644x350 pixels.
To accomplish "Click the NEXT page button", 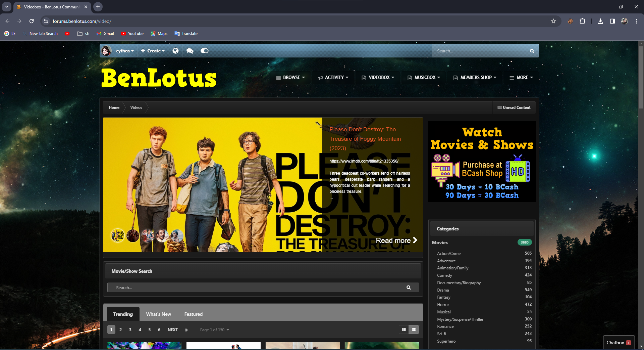I will [173, 330].
